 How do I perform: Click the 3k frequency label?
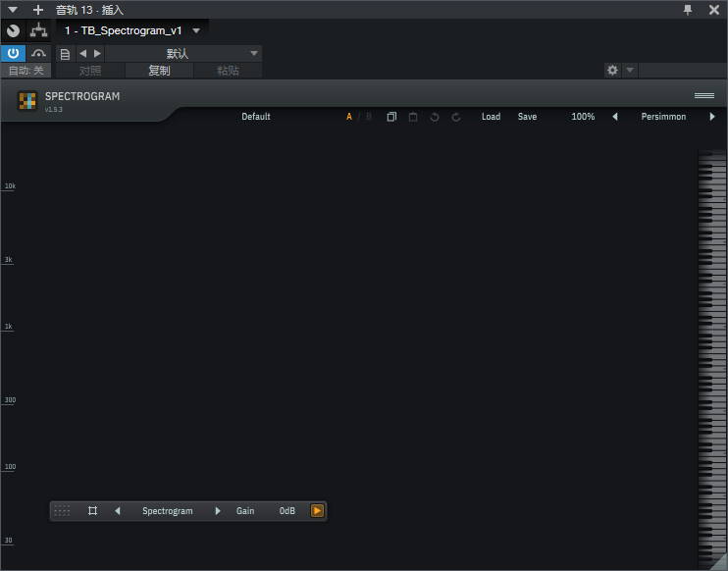click(x=9, y=260)
